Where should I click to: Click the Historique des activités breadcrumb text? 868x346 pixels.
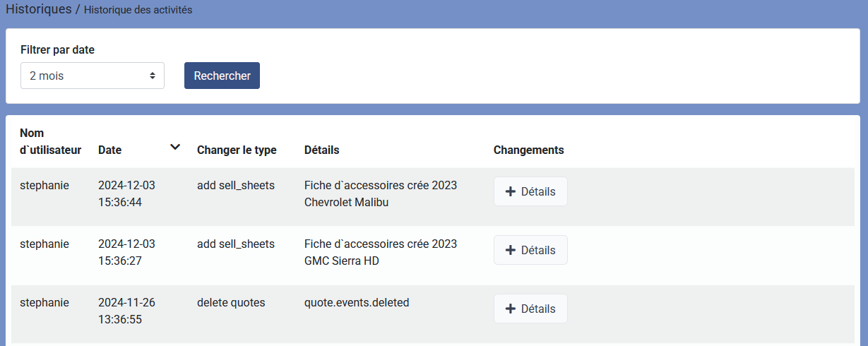point(138,11)
